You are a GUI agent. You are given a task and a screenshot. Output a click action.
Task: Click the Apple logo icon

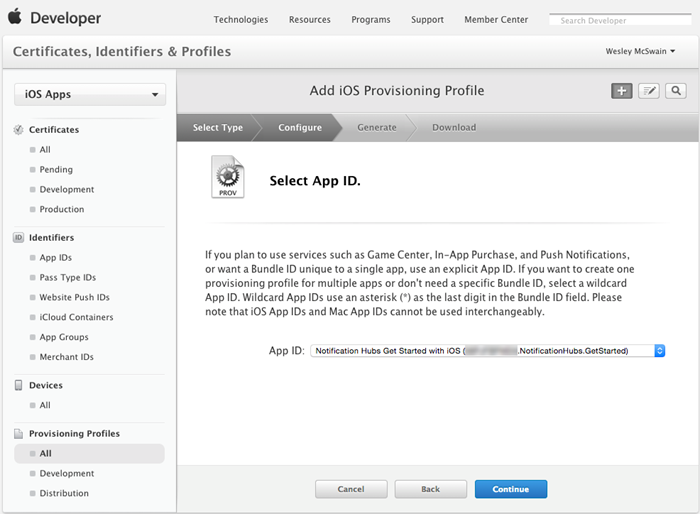pos(15,16)
